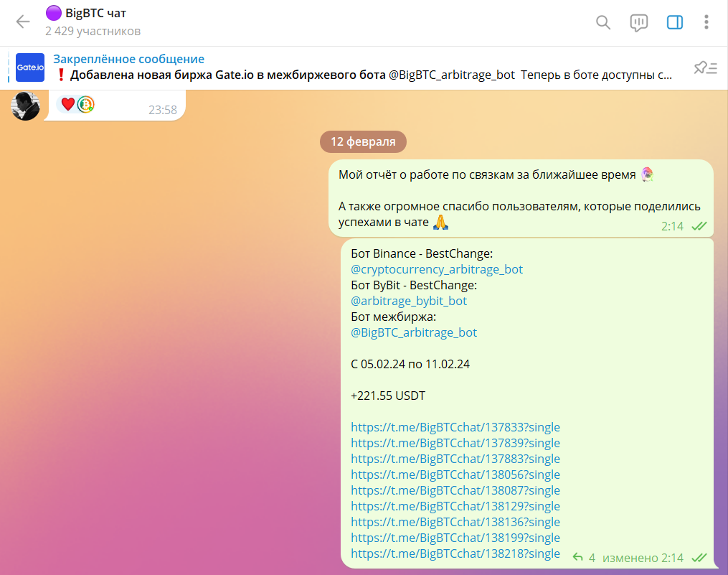Click the Gate.io logo thumbnail
728x575 pixels.
point(30,67)
